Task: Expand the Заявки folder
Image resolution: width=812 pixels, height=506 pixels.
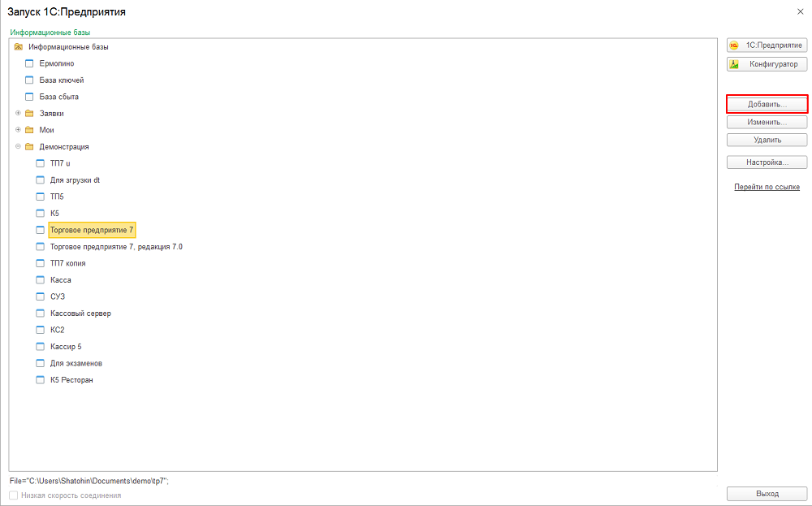Action: (18, 113)
